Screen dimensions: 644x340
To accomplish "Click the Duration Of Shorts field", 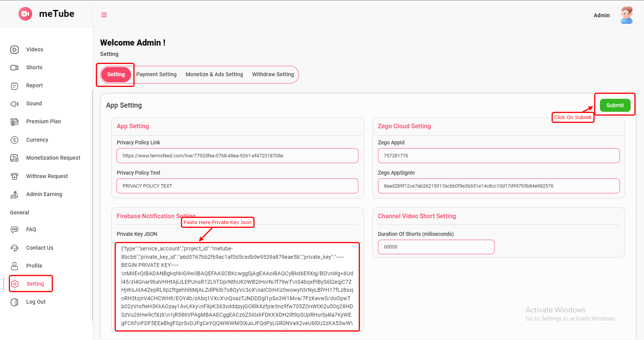I will point(436,247).
